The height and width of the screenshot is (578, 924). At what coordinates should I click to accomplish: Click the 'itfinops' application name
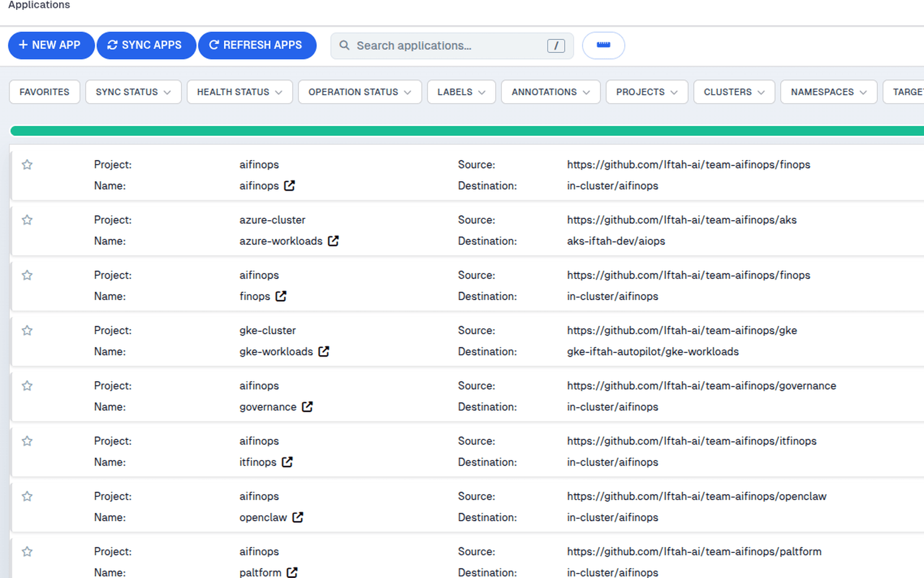pyautogui.click(x=258, y=462)
